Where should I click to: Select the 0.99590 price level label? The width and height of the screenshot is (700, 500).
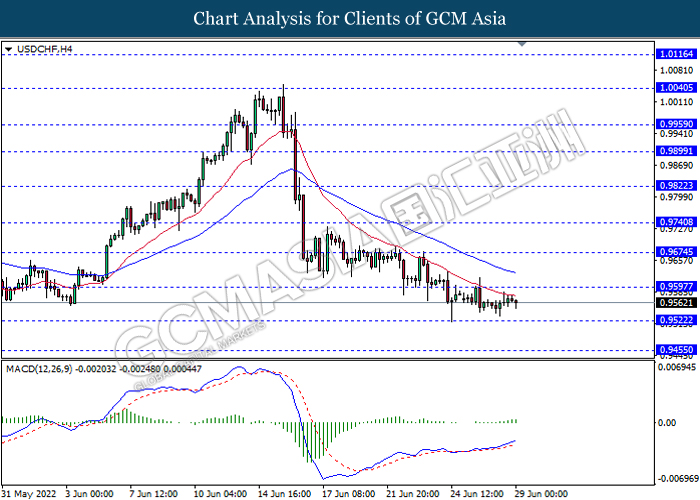(676, 124)
